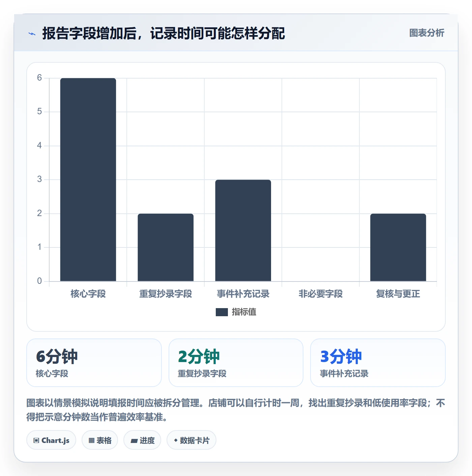Click the 重复抄录字段 x-axis label

[166, 294]
